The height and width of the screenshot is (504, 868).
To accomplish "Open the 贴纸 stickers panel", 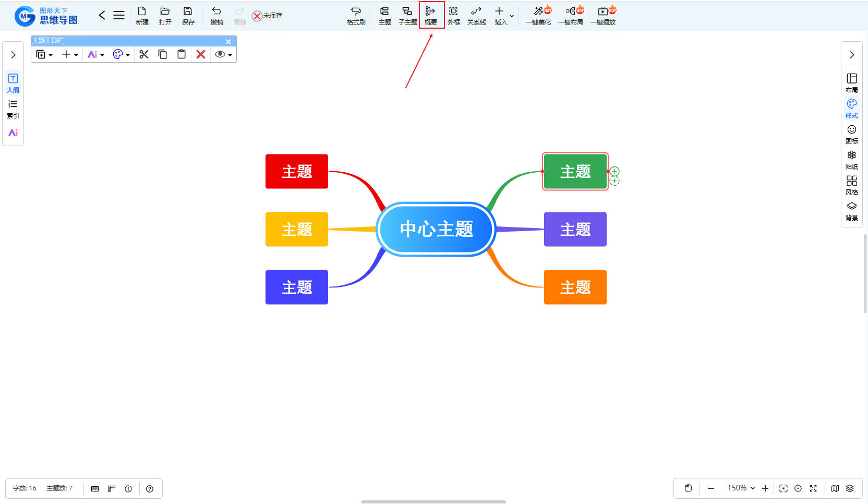I will 851,160.
